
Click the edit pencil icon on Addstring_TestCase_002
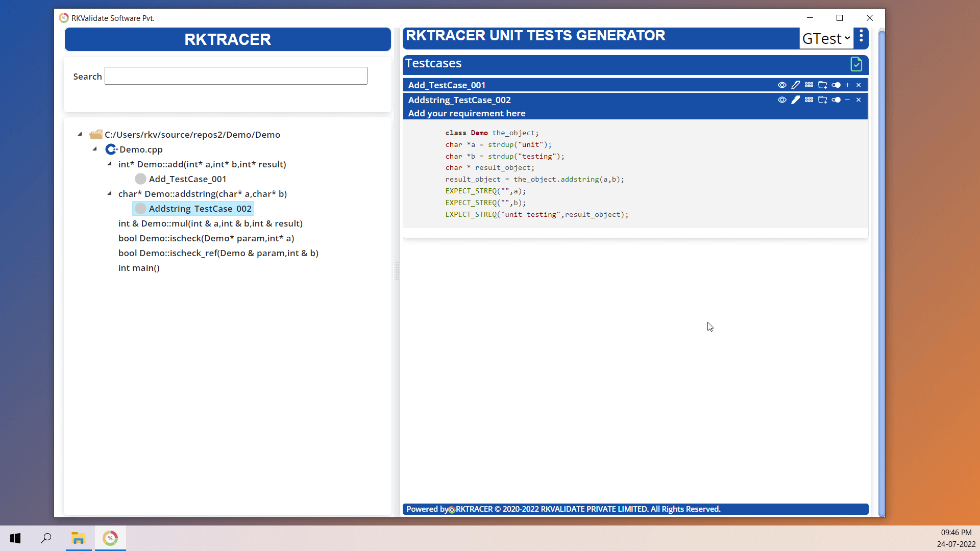pos(796,99)
